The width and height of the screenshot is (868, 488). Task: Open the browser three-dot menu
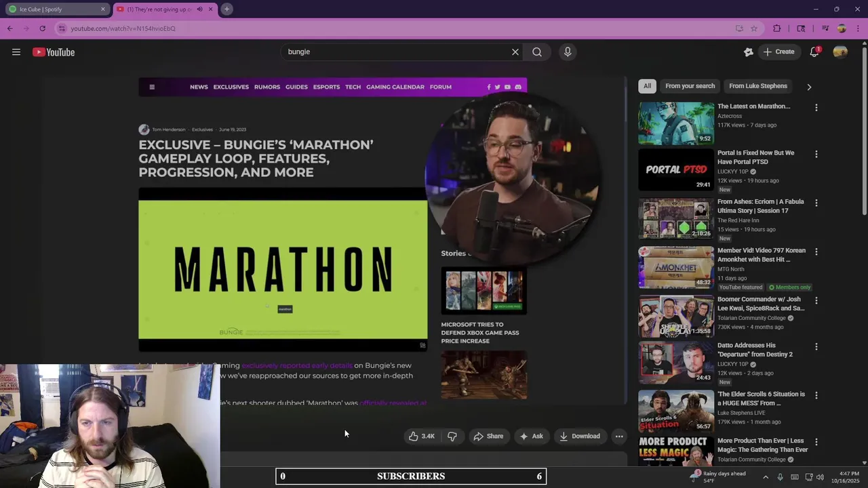pyautogui.click(x=859, y=28)
